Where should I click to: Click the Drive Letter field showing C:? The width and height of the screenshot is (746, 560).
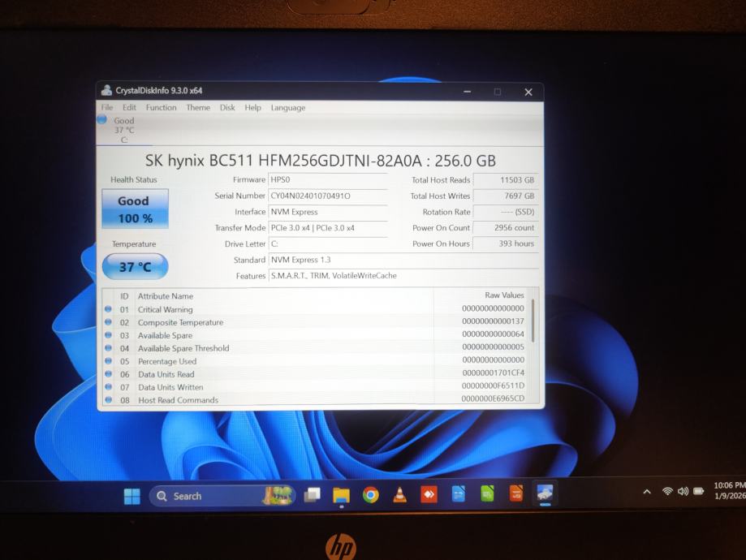click(x=328, y=244)
